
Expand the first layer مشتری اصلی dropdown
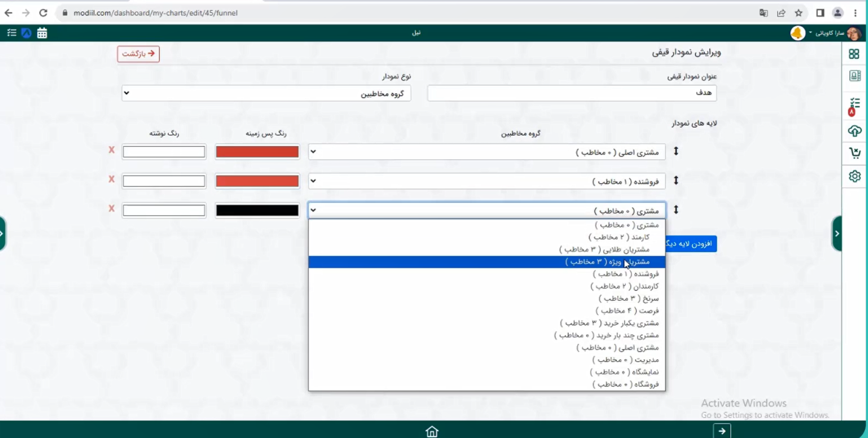(x=486, y=152)
